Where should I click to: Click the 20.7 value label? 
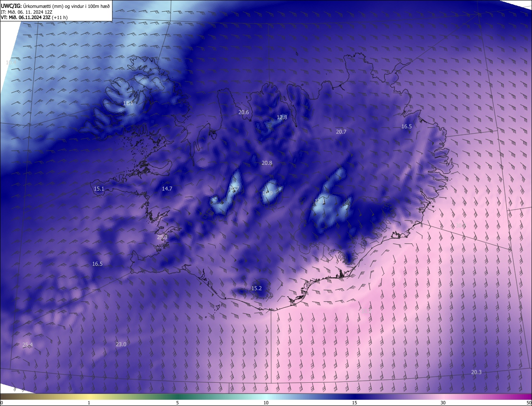coord(341,132)
